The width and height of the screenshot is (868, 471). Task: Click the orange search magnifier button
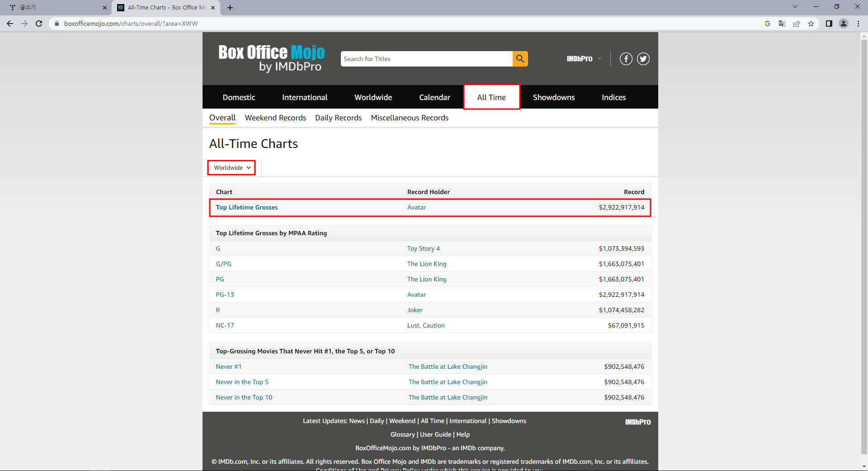pos(520,59)
